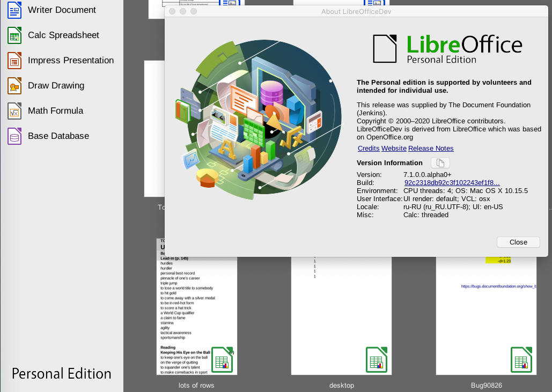
Task: Click the 'Version Information' heading
Action: 389,163
